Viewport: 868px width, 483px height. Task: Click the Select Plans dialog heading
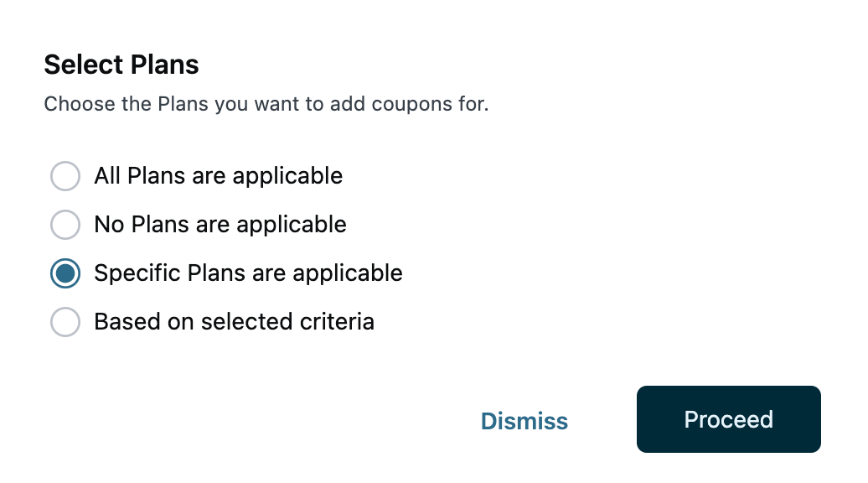(x=121, y=65)
